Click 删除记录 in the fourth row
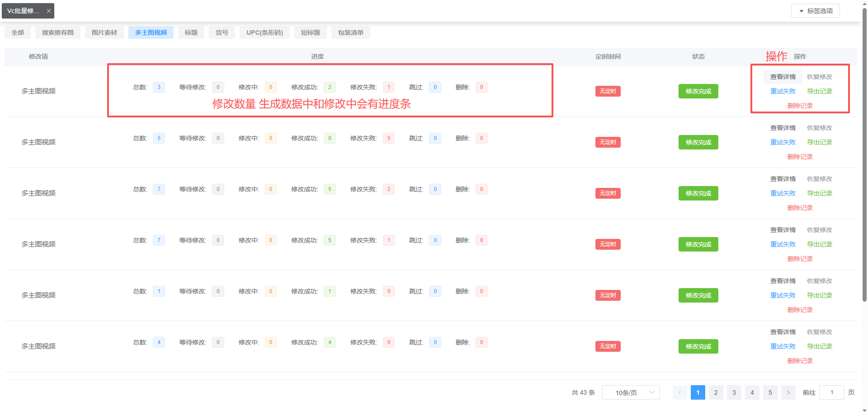Image resolution: width=868 pixels, height=415 pixels. [800, 259]
